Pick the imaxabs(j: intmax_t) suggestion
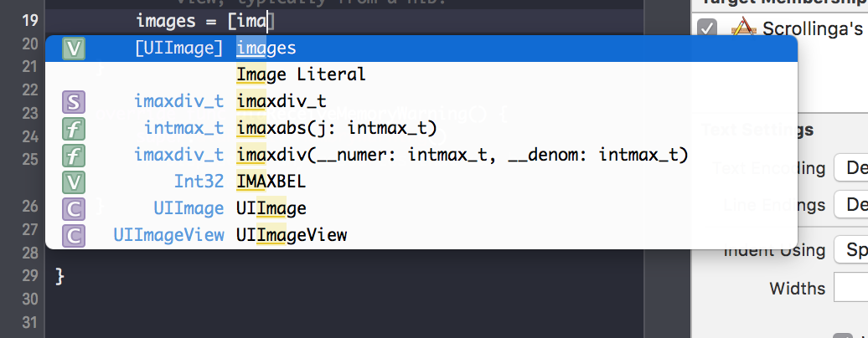The height and width of the screenshot is (338, 868). click(337, 128)
